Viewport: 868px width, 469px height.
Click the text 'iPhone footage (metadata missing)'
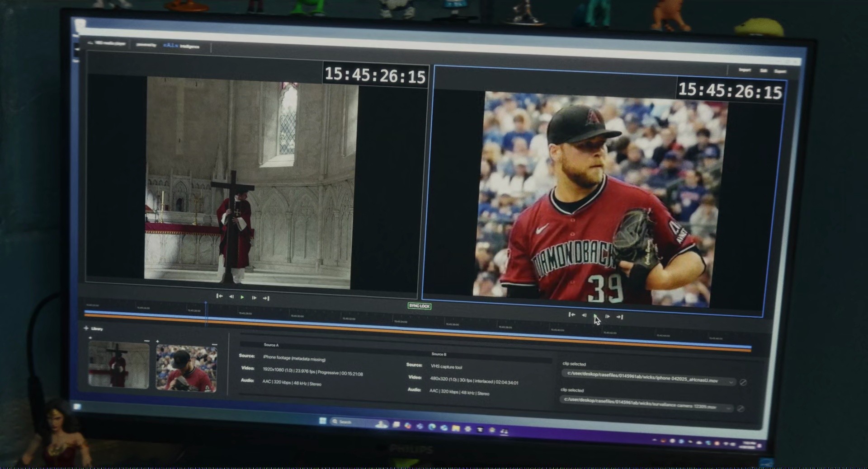(294, 358)
